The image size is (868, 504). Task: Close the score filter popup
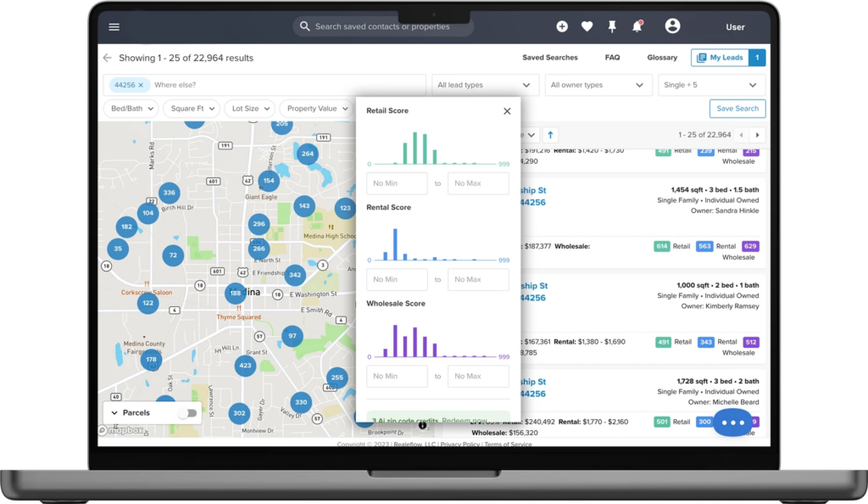507,111
